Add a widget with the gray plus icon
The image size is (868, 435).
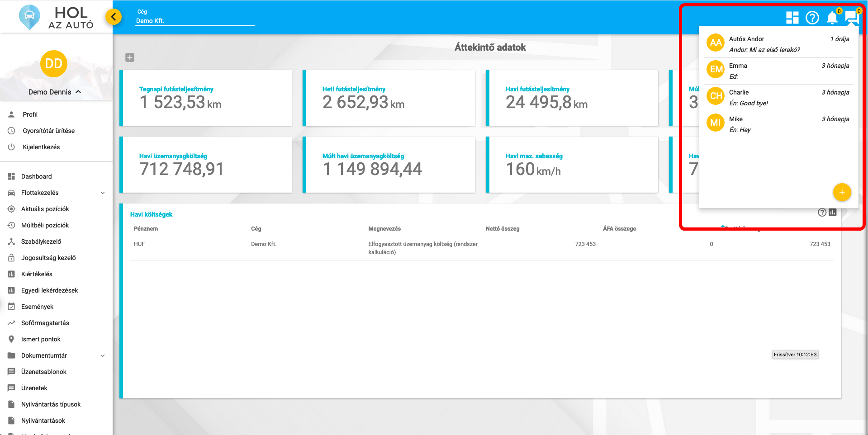tap(130, 57)
